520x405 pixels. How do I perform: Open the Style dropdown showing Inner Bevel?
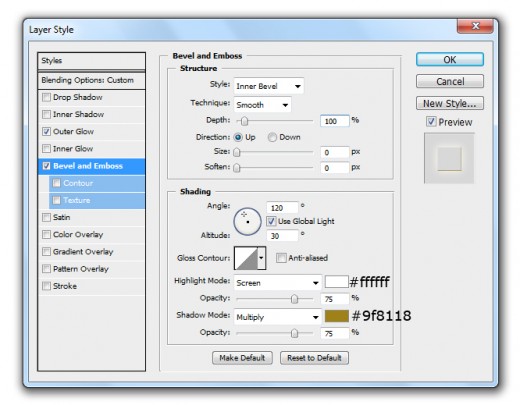tap(269, 86)
